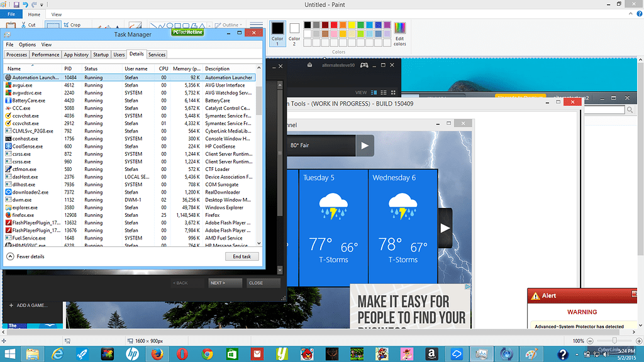Select Color 2 in Paint

pyautogui.click(x=294, y=33)
